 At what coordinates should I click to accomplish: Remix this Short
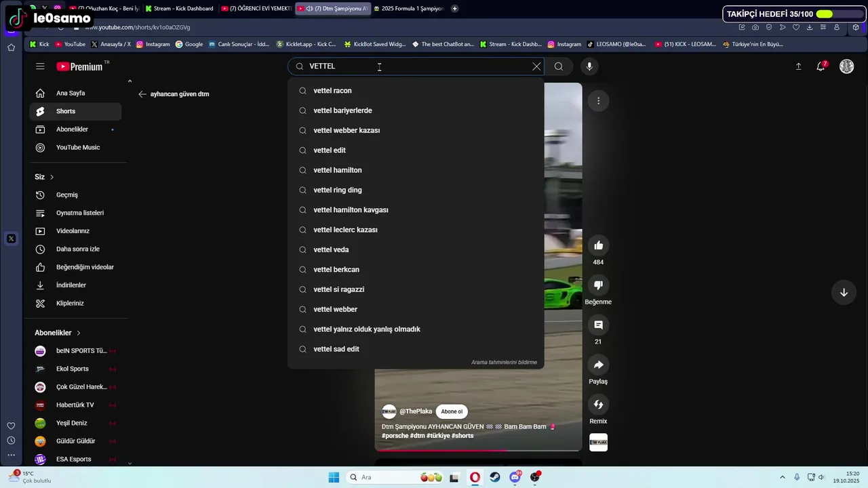pos(598,405)
